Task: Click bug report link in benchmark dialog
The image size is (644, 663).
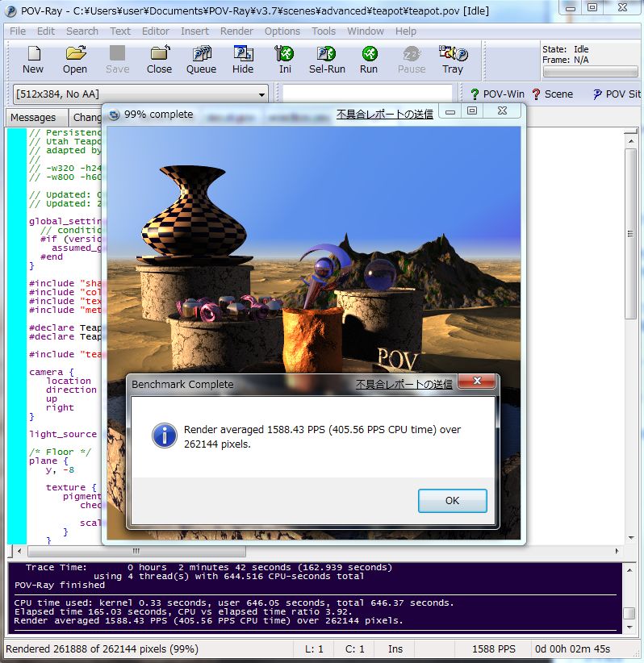Action: click(x=404, y=385)
